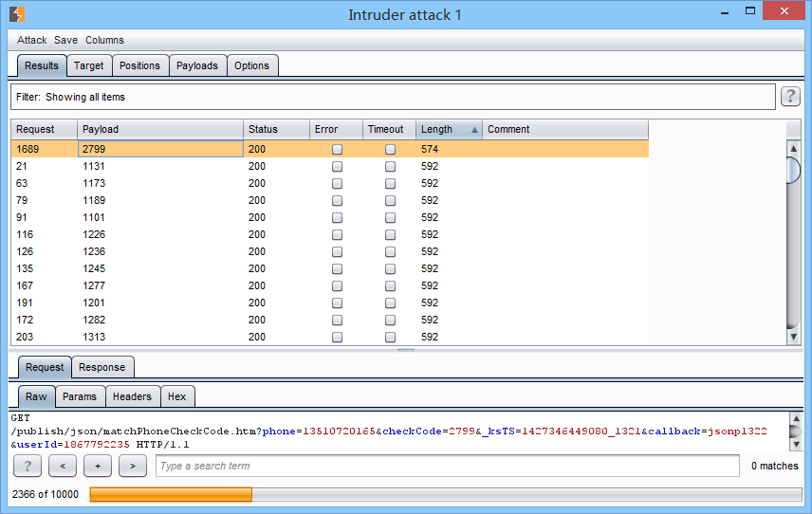Open the Columns menu
This screenshot has height=514, width=812.
point(104,40)
